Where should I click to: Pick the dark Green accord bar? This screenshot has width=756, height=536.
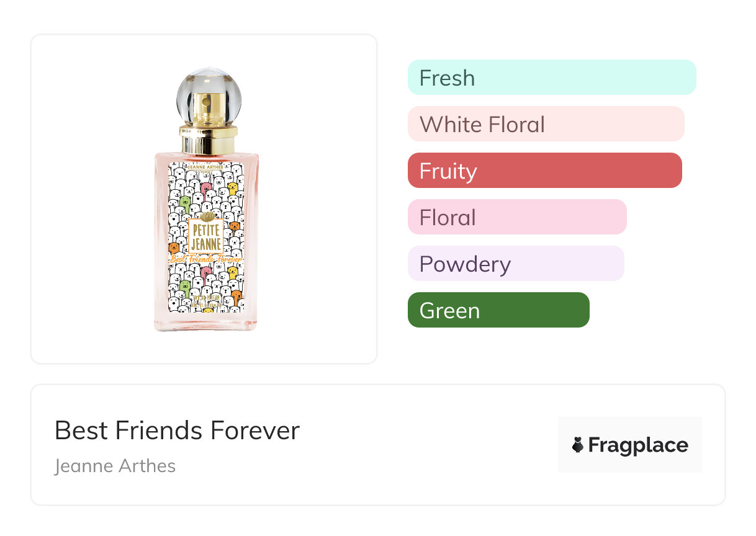point(498,310)
